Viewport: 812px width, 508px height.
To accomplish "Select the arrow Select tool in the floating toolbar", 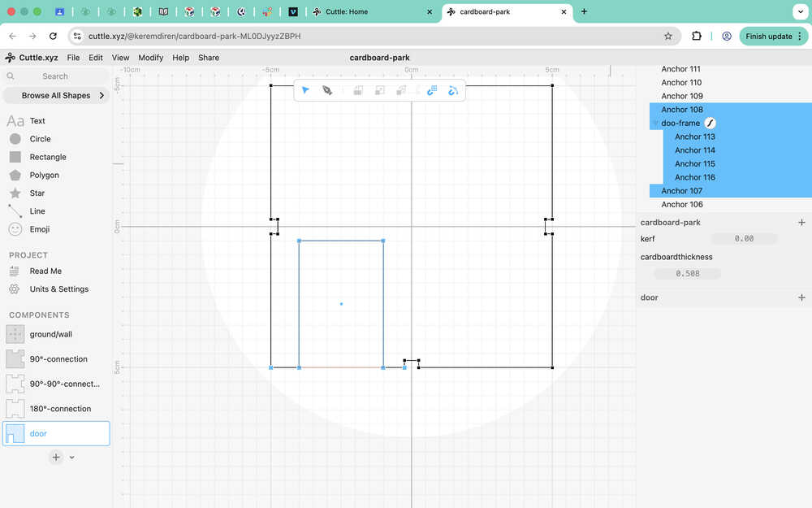I will (305, 91).
